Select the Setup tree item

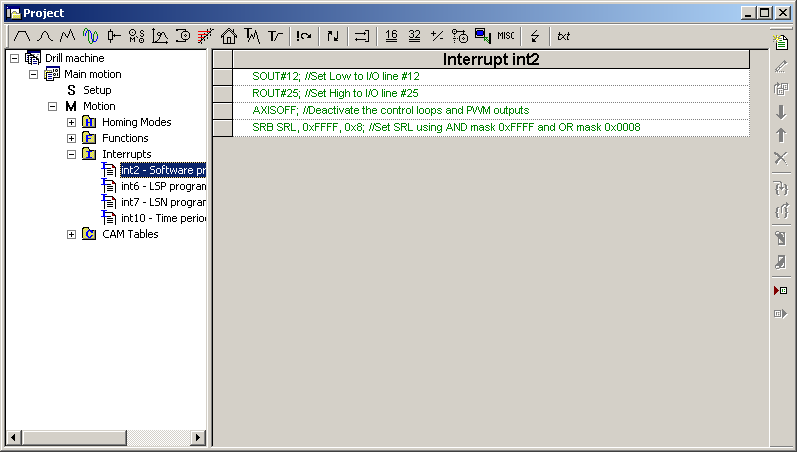click(x=96, y=90)
